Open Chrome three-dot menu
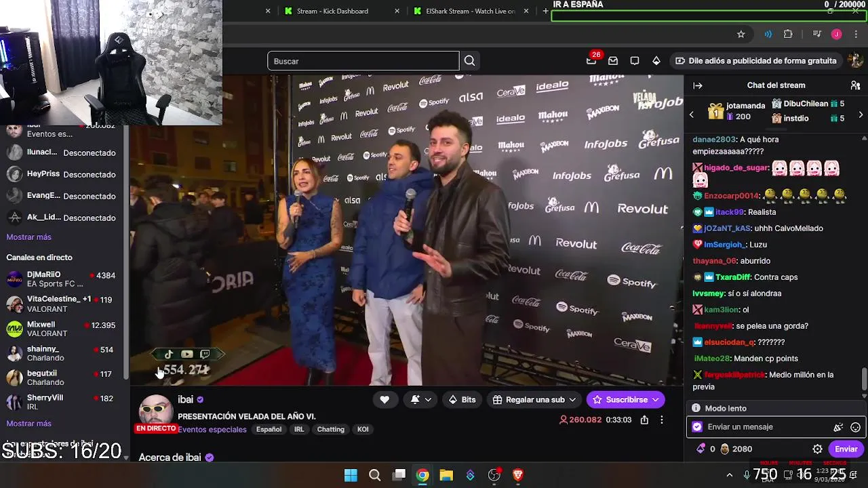 (x=856, y=34)
